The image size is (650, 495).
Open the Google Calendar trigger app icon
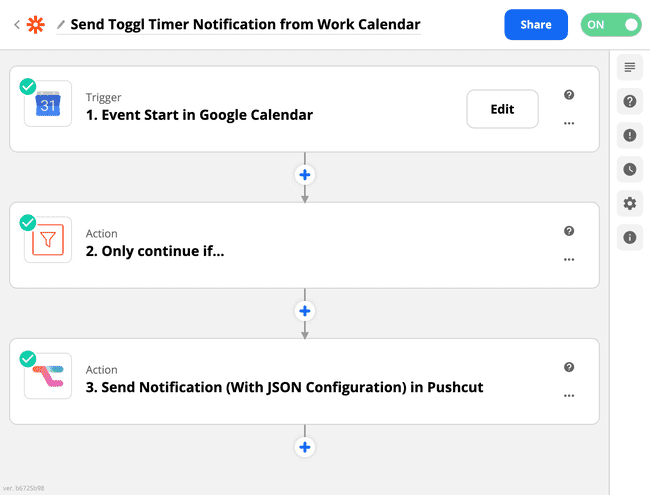[48, 104]
